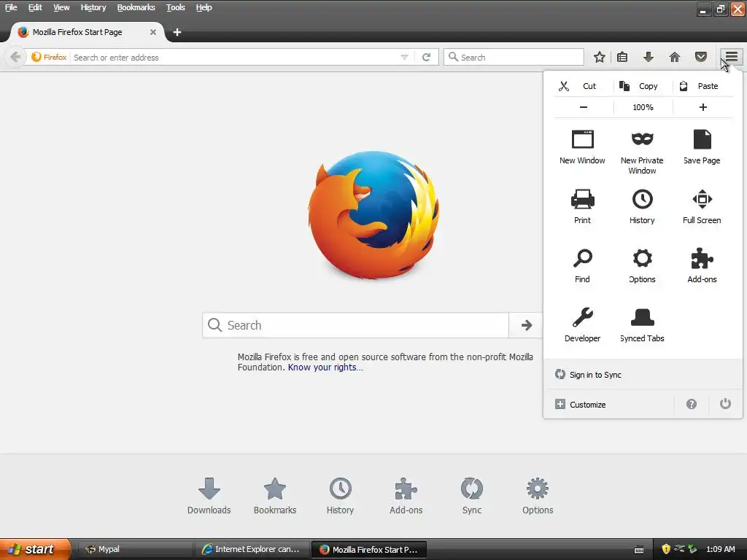Image resolution: width=747 pixels, height=560 pixels.
Task: Open Downloads shortcut at page bottom
Action: point(209,496)
